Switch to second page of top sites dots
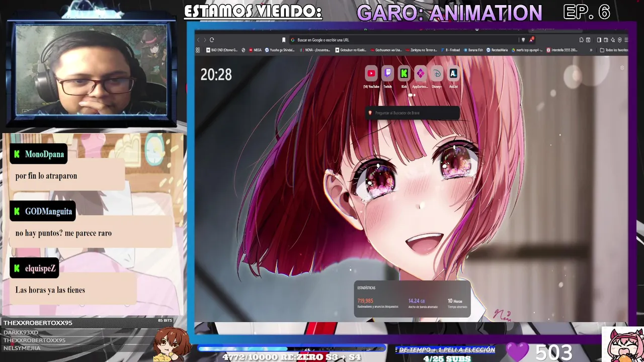 tap(414, 95)
